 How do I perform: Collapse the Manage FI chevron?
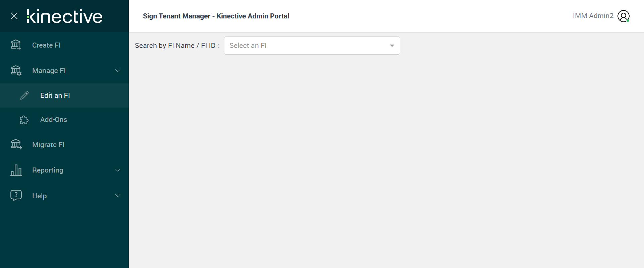click(x=118, y=71)
